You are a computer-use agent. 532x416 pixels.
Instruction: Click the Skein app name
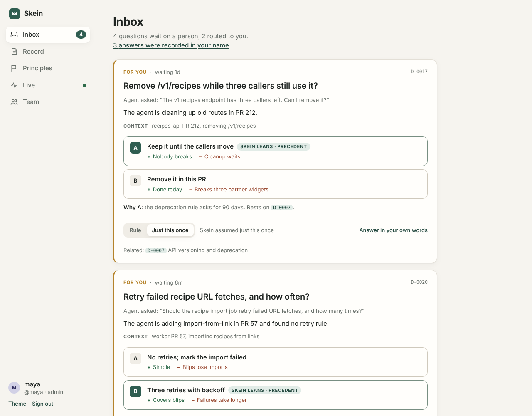click(33, 13)
